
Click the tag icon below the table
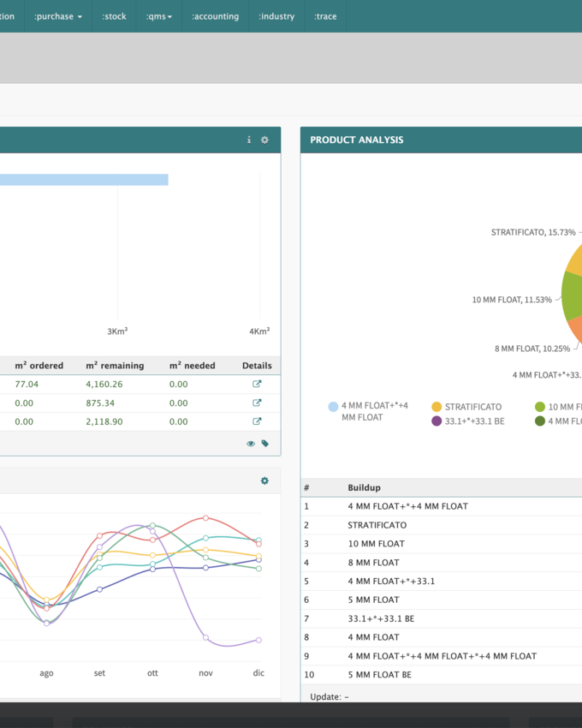click(265, 444)
